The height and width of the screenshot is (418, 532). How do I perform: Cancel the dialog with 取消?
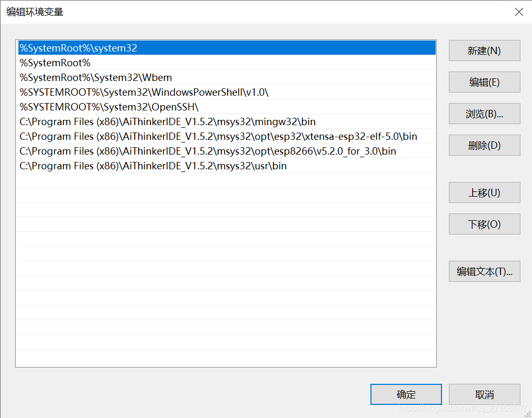pyautogui.click(x=484, y=394)
